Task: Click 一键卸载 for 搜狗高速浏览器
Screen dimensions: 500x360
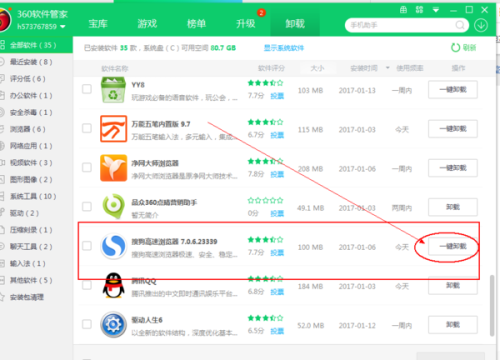Action: 453,246
